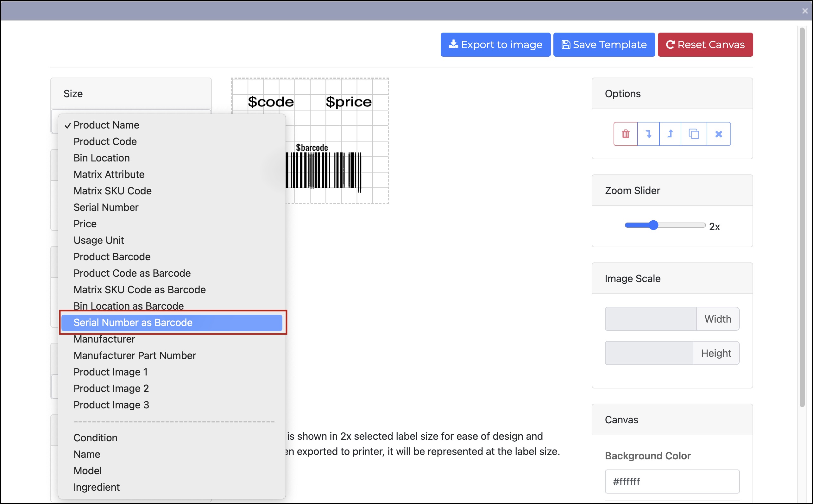Select Serial Number as Barcode option
The image size is (813, 504).
pos(133,323)
